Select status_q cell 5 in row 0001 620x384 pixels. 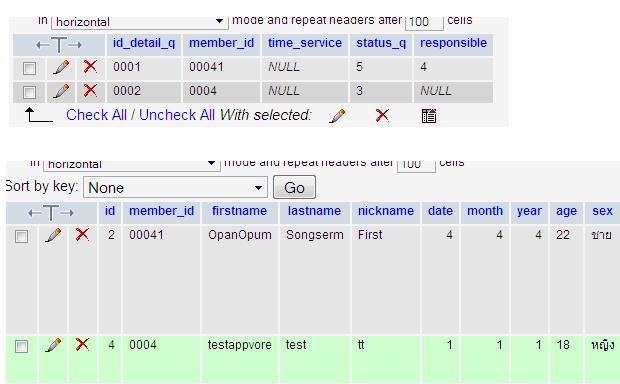click(x=381, y=67)
